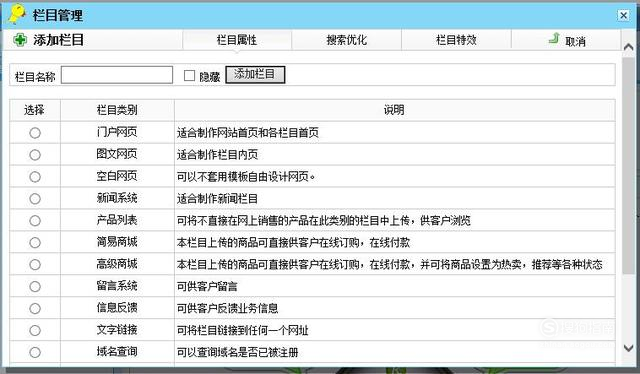The height and width of the screenshot is (374, 640).
Task: Click the 说明 column header
Action: 394,110
